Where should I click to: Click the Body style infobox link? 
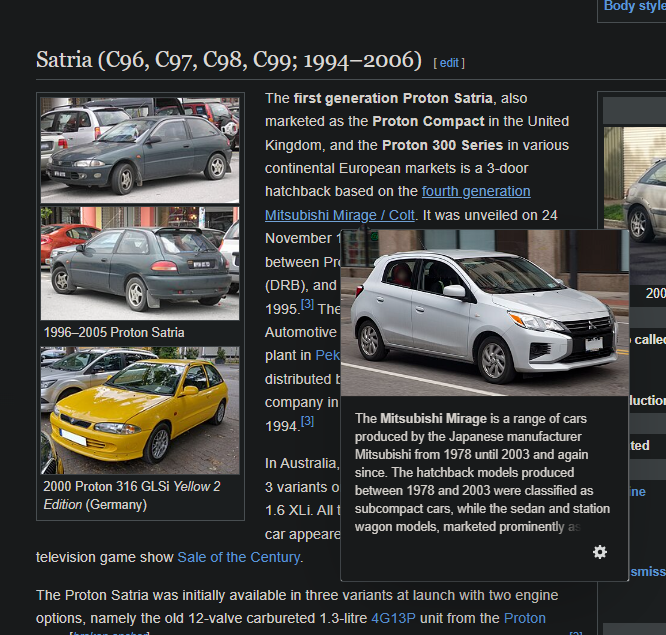click(635, 6)
